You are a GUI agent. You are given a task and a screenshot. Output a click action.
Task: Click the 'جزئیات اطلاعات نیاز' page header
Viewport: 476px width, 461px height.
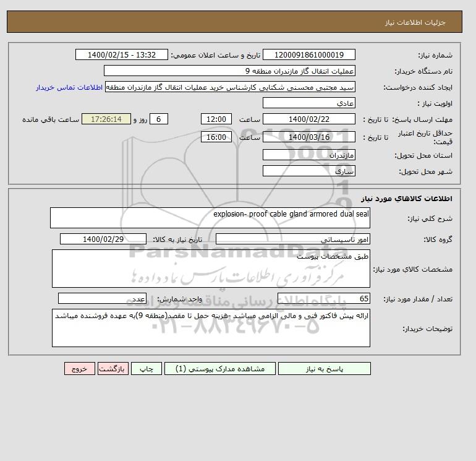pyautogui.click(x=415, y=22)
